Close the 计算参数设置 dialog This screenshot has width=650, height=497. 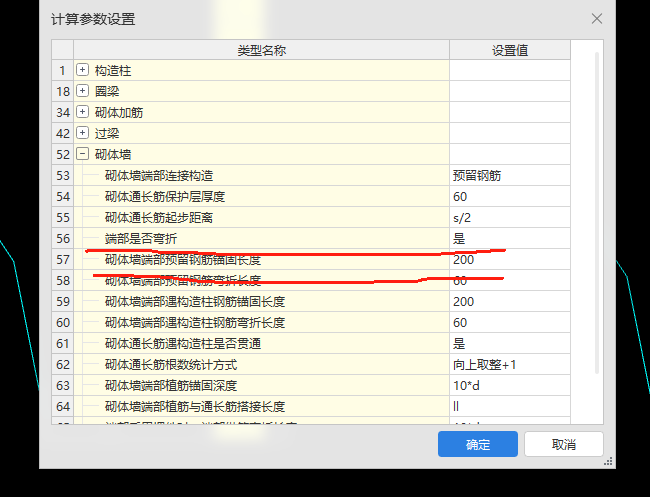597,19
